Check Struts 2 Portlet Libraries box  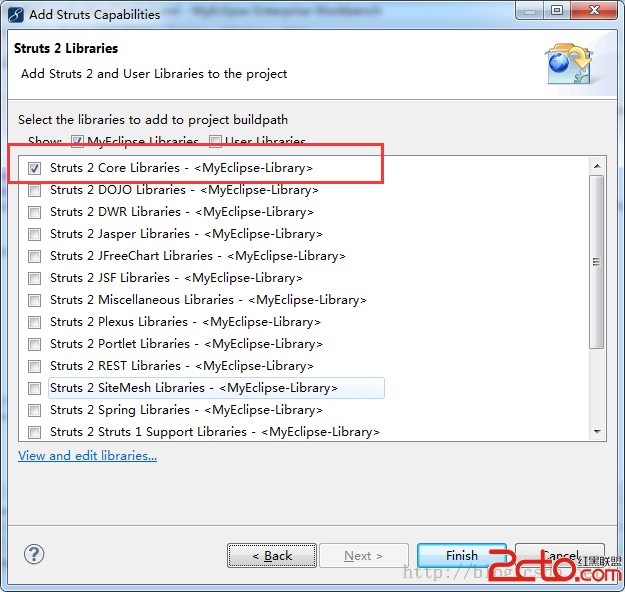tap(35, 344)
